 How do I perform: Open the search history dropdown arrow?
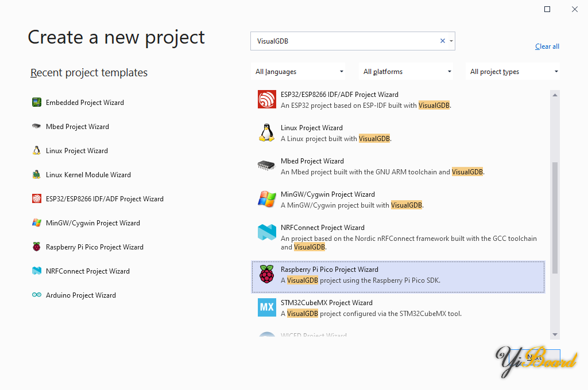pyautogui.click(x=451, y=41)
